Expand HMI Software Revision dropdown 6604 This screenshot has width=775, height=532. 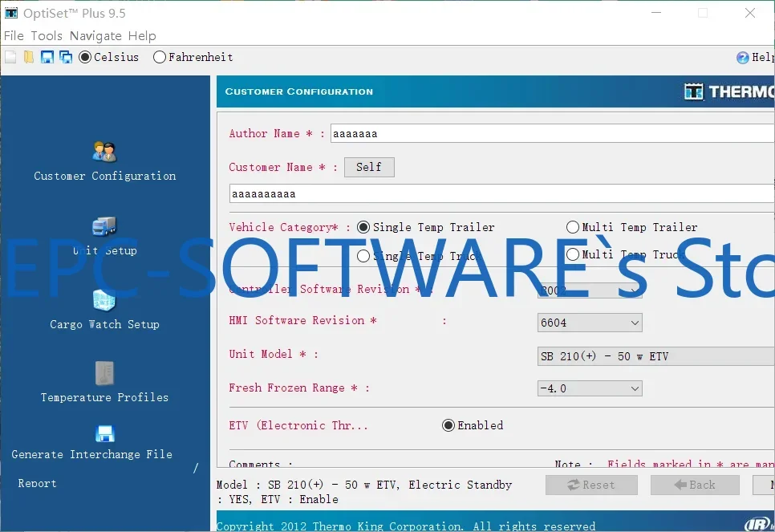click(x=590, y=323)
